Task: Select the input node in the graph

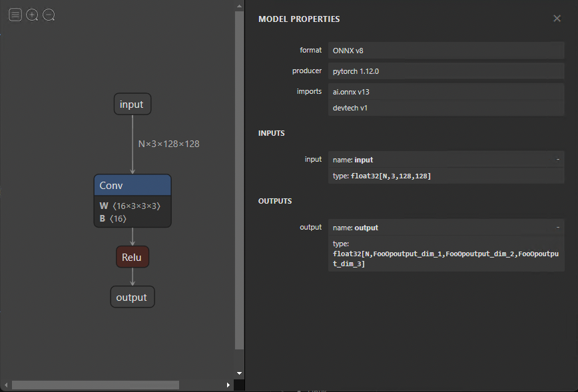Action: (132, 104)
